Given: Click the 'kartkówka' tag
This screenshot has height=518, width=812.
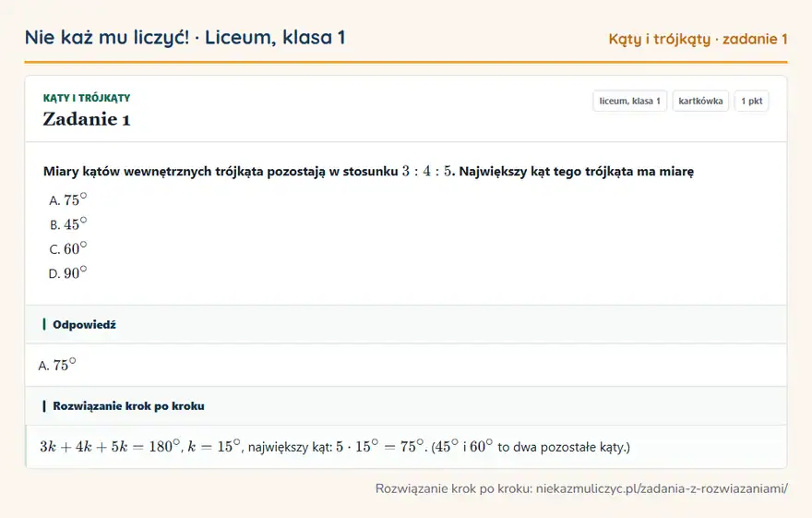Looking at the screenshot, I should [x=700, y=101].
